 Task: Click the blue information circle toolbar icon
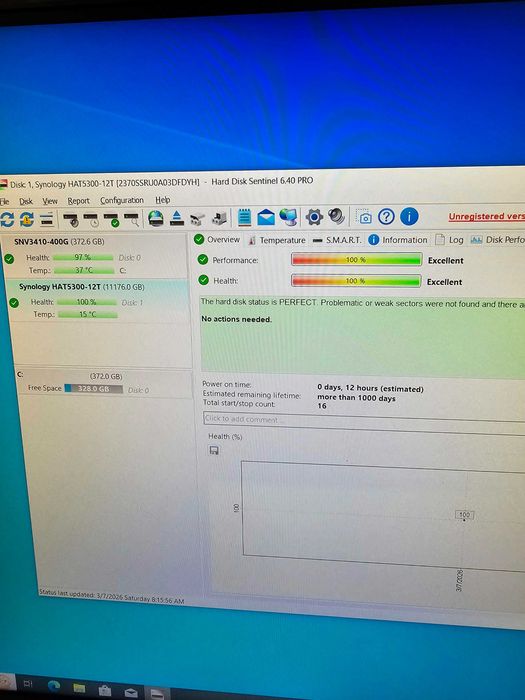point(409,217)
